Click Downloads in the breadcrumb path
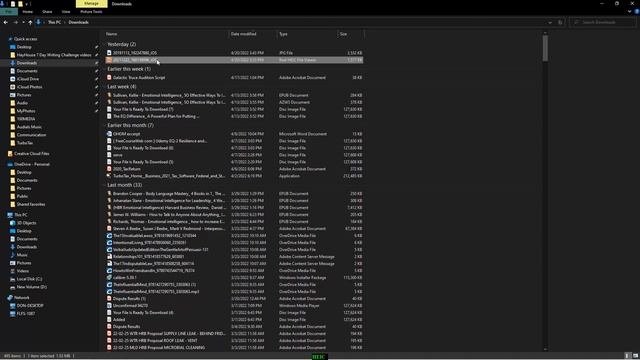Image resolution: width=640 pixels, height=360 pixels. 79,22
